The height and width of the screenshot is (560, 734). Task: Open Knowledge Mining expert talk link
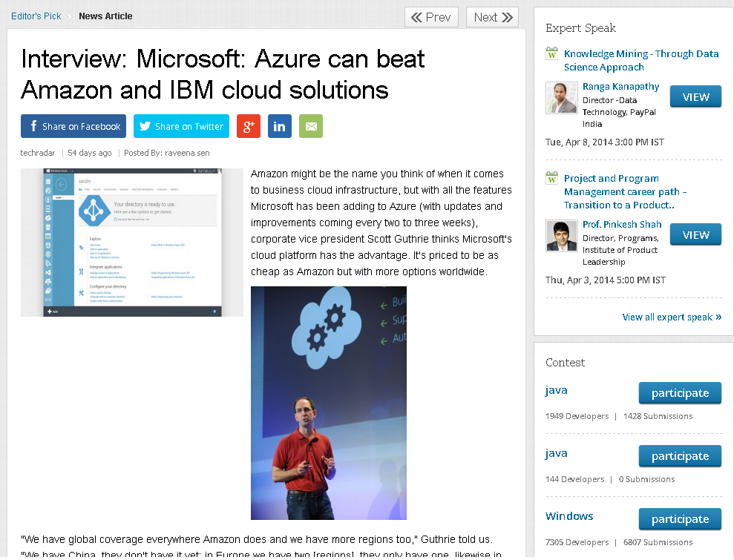click(640, 60)
